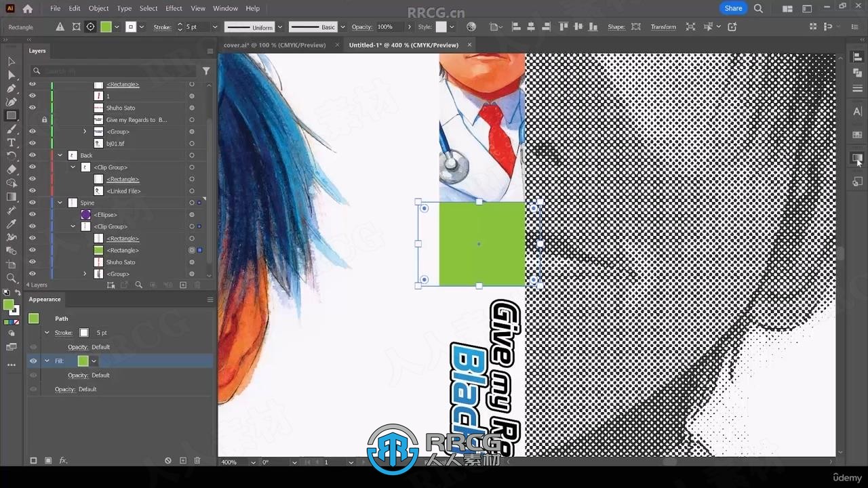Click stroke color swatch in Appearance panel
Screen dimensions: 868x488
(x=84, y=333)
